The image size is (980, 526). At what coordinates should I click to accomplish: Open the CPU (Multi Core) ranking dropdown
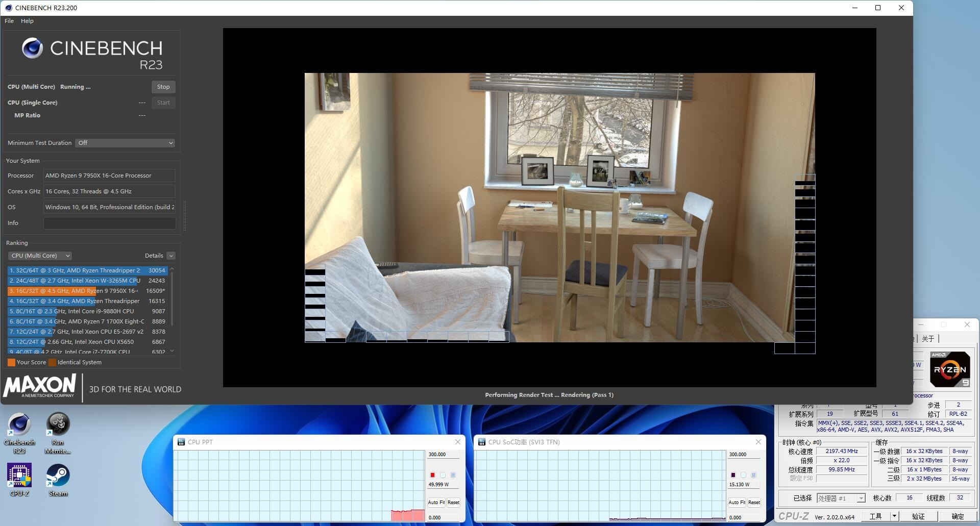coord(40,256)
